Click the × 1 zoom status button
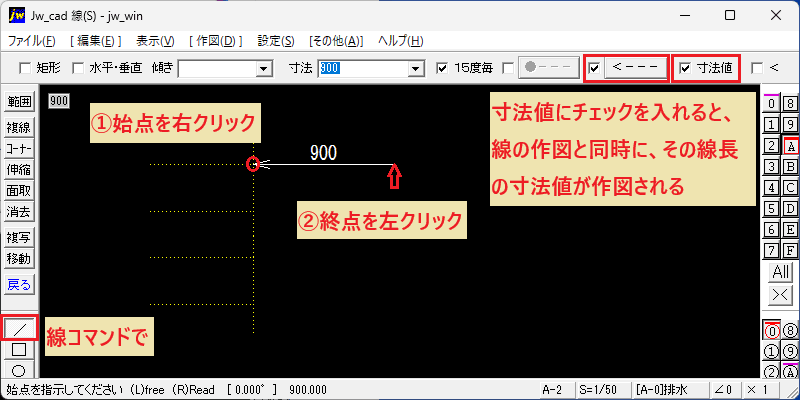This screenshot has height=400, width=800. pos(759,390)
